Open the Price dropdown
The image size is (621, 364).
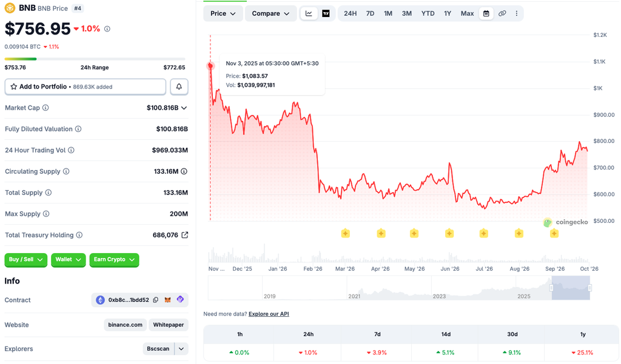point(223,13)
